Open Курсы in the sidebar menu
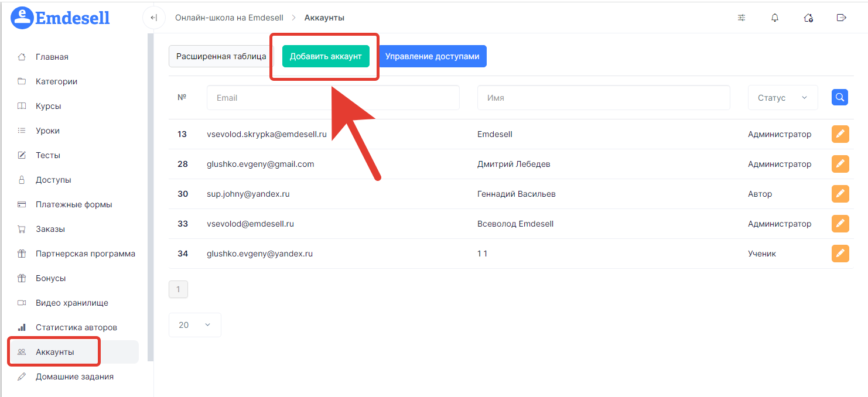 (x=48, y=106)
